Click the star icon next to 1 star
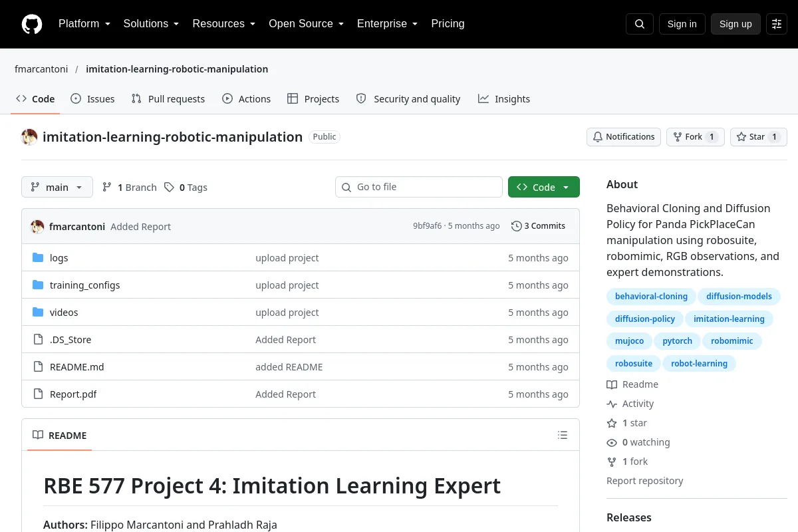Screen dimensions: 798x532 tap(612, 423)
